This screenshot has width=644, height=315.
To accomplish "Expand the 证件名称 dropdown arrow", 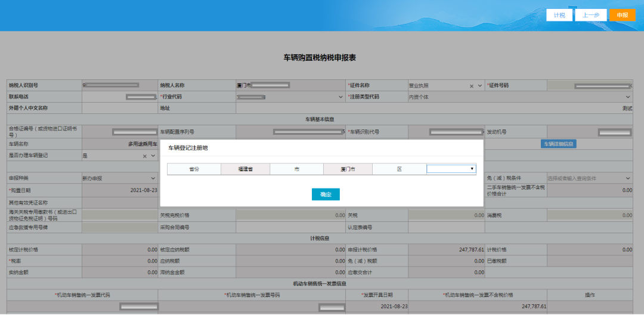I will (x=479, y=86).
